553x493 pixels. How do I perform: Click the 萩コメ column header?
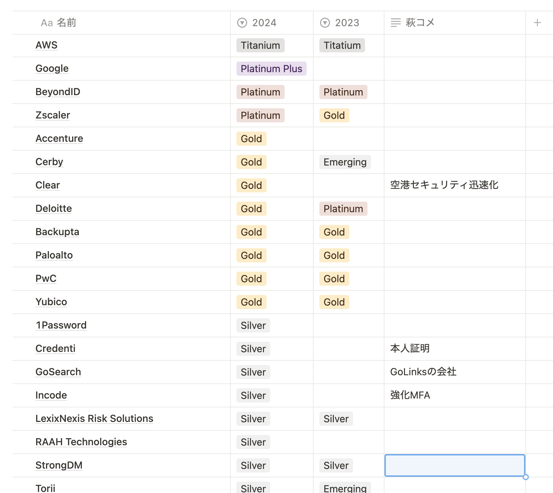[x=455, y=23]
